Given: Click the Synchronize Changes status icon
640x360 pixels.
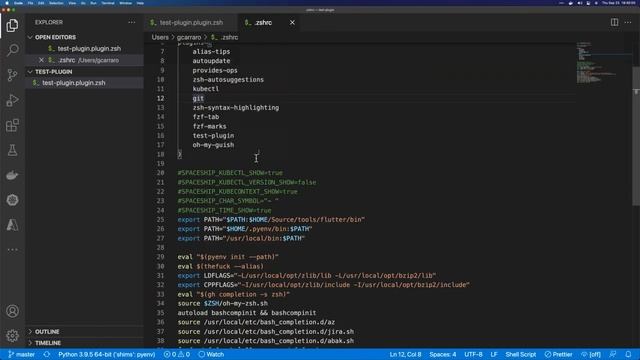Looking at the screenshot, I should point(47,354).
